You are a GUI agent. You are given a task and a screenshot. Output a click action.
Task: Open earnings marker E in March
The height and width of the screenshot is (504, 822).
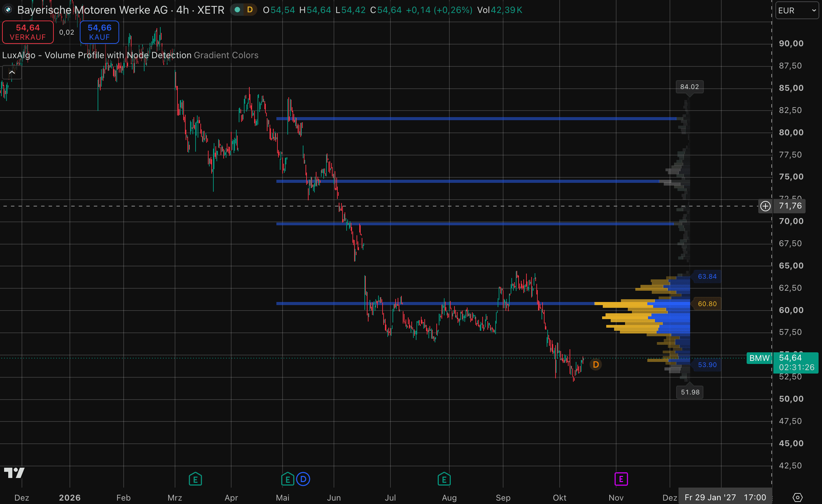point(195,479)
